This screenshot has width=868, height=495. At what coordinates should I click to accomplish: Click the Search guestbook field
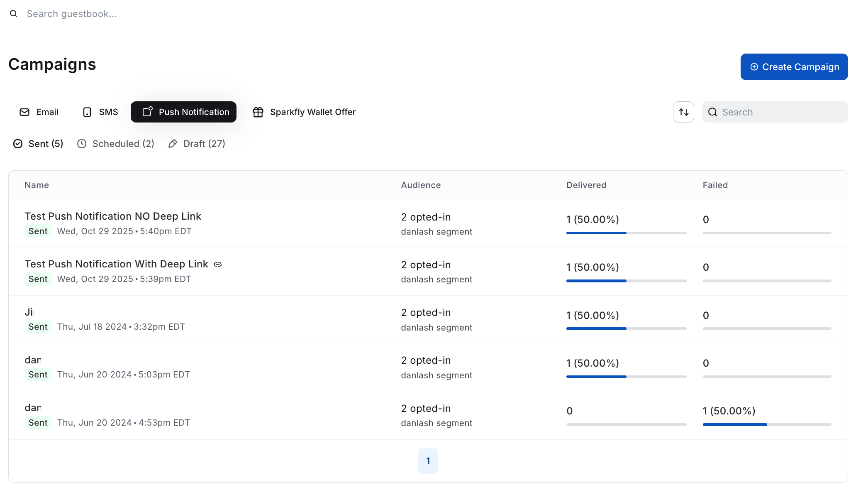[72, 14]
